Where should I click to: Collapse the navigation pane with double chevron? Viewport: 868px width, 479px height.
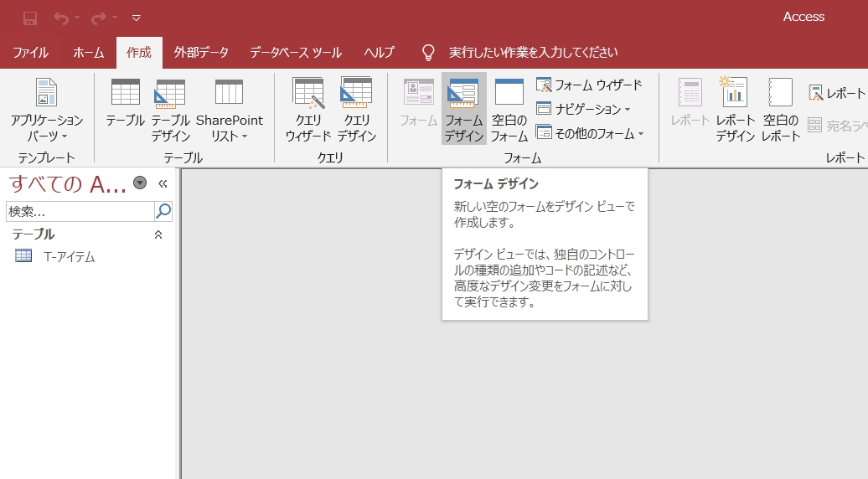[163, 183]
